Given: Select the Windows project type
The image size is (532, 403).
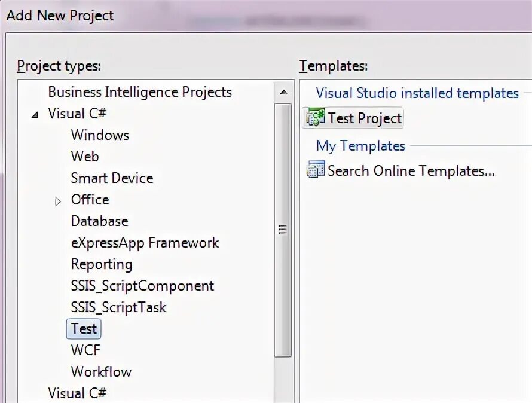Looking at the screenshot, I should [100, 135].
